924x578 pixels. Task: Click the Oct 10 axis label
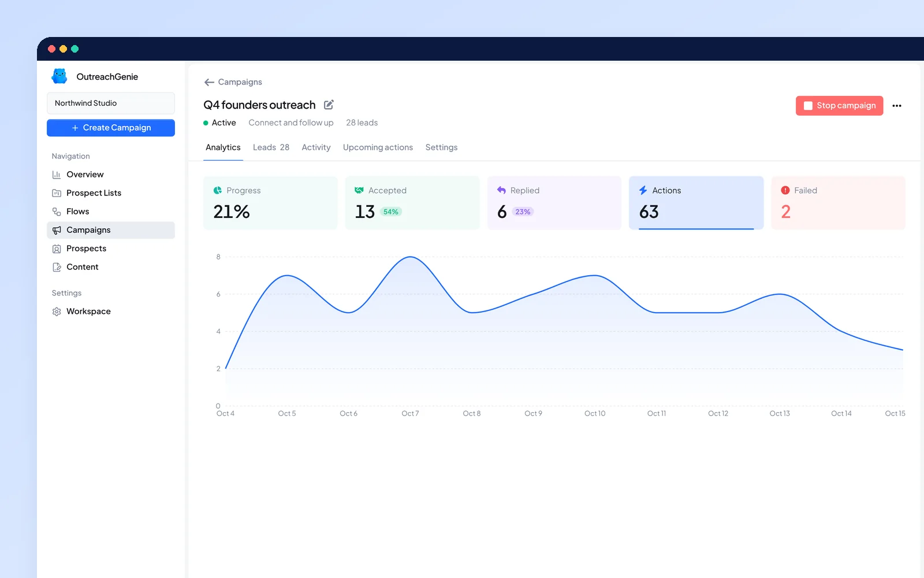595,413
